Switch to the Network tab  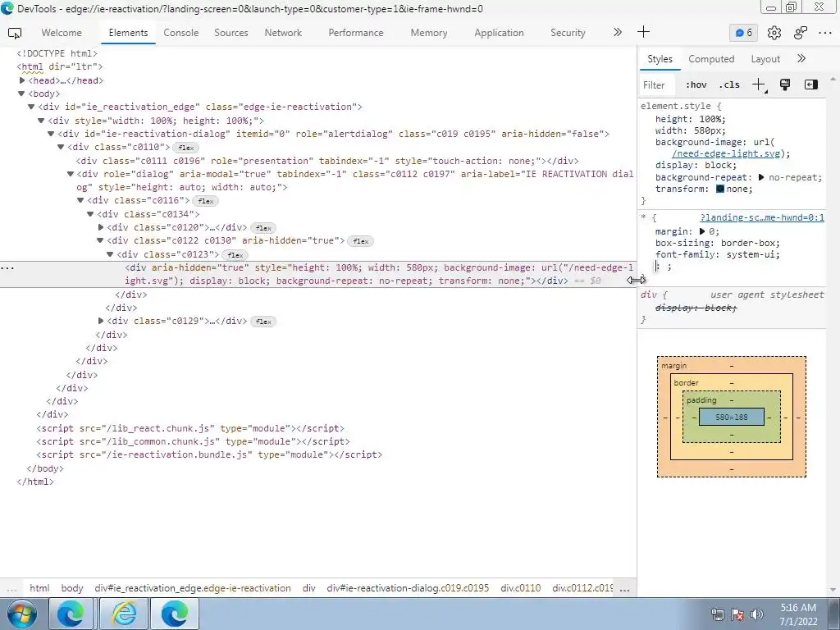283,33
